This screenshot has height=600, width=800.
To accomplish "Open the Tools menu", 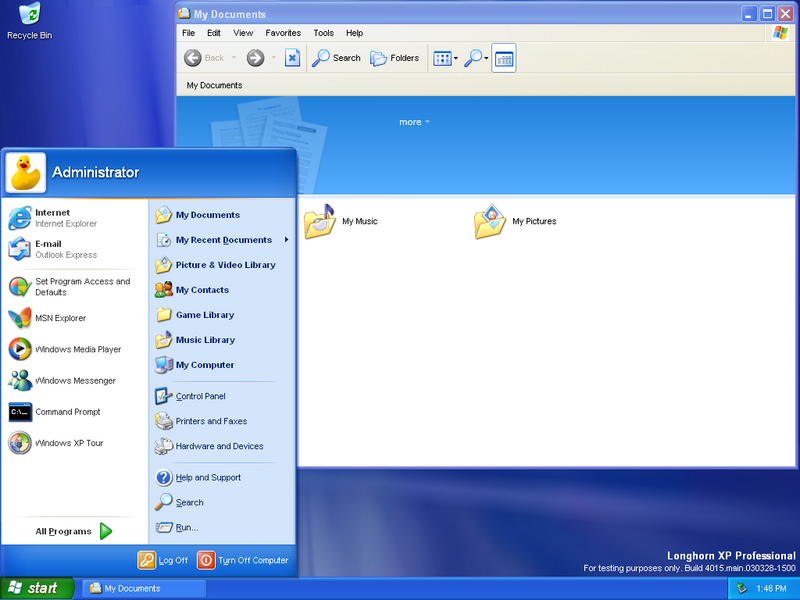I will pos(323,33).
